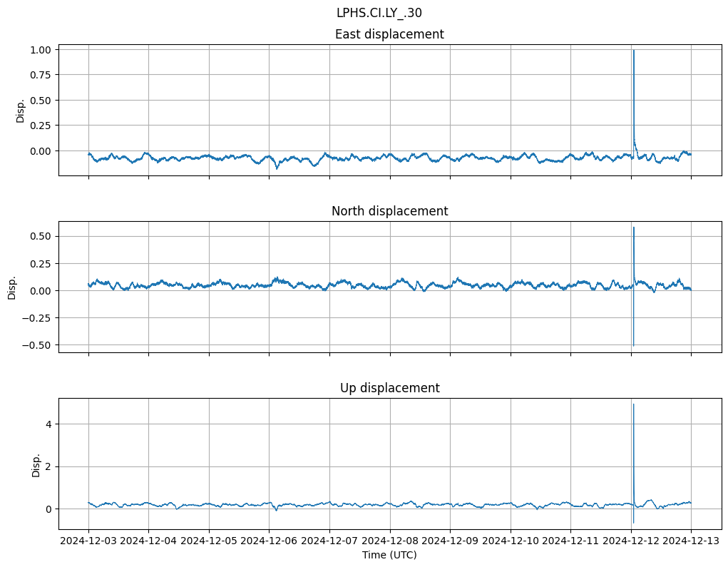This screenshot has width=728, height=567.
Task: Select the North displacement subplot title
Action: [x=389, y=211]
